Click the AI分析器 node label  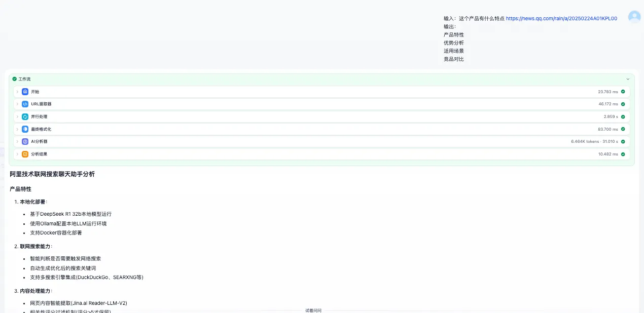pos(39,141)
